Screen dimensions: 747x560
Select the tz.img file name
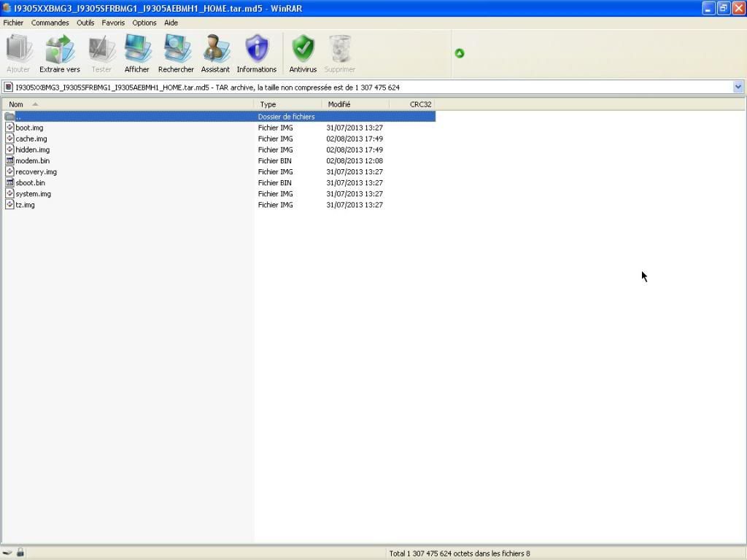point(25,205)
